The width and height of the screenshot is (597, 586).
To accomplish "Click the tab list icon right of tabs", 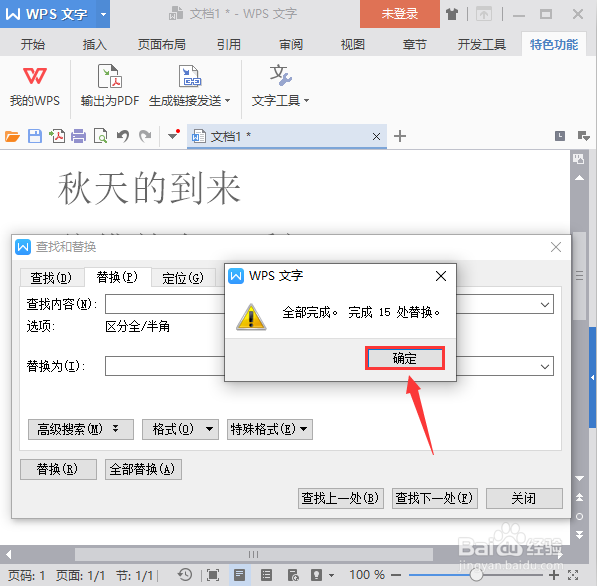I will [x=584, y=136].
